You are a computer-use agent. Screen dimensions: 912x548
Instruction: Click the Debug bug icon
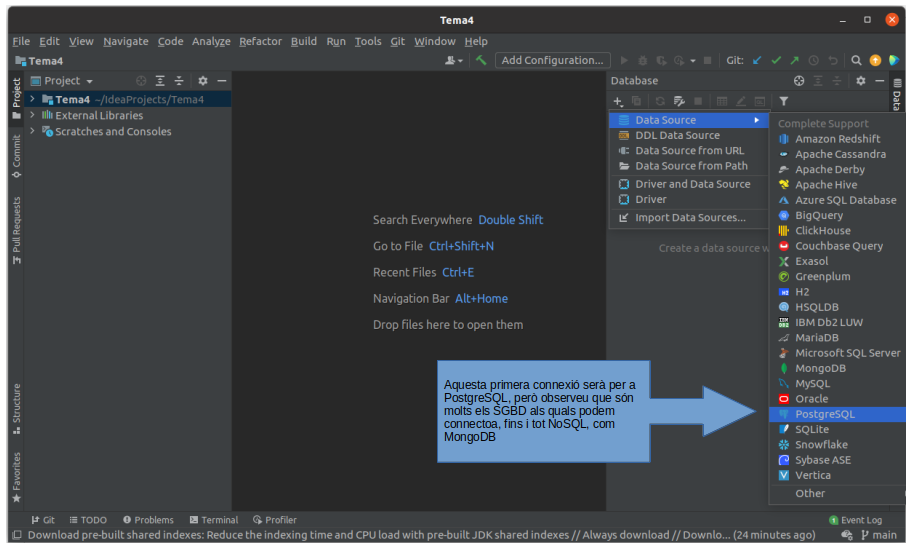click(x=643, y=60)
